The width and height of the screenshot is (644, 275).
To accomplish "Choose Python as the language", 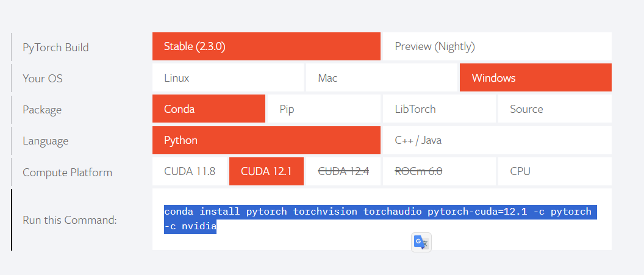I will [266, 140].
